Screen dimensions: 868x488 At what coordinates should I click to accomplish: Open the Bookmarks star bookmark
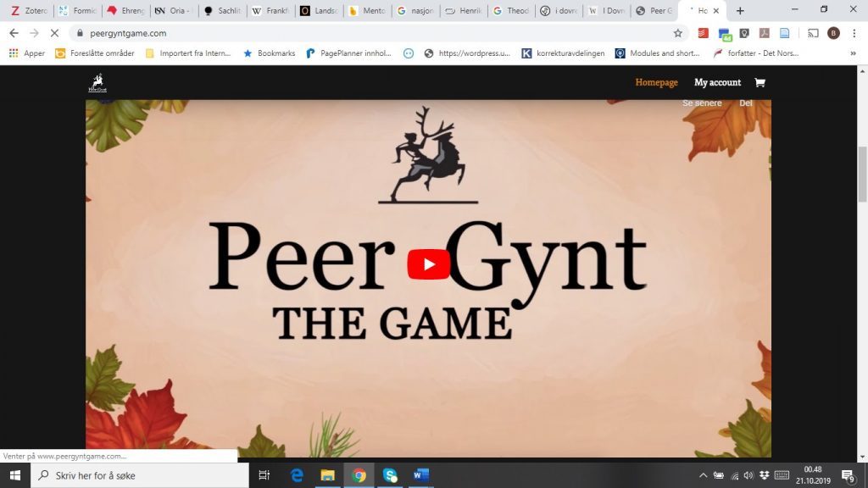[269, 53]
